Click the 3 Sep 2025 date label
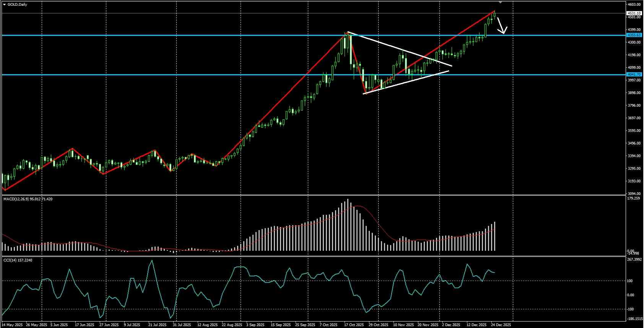Image resolution: width=644 pixels, height=328 pixels. (x=255, y=325)
